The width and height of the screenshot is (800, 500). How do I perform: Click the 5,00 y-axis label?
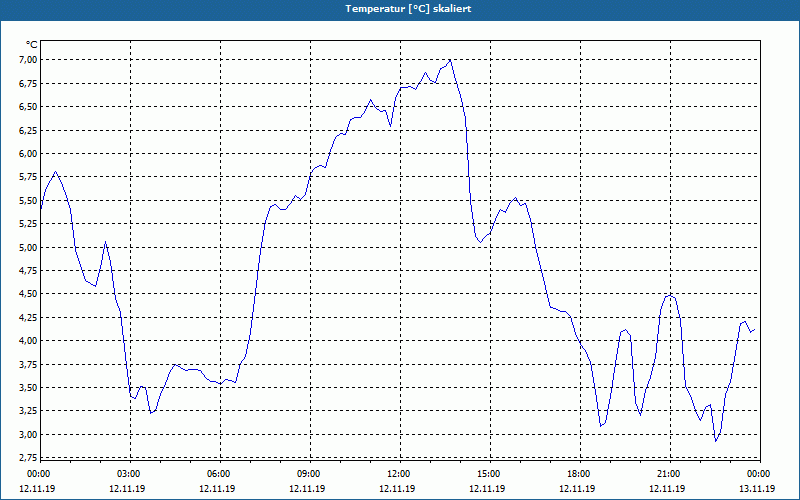click(29, 247)
